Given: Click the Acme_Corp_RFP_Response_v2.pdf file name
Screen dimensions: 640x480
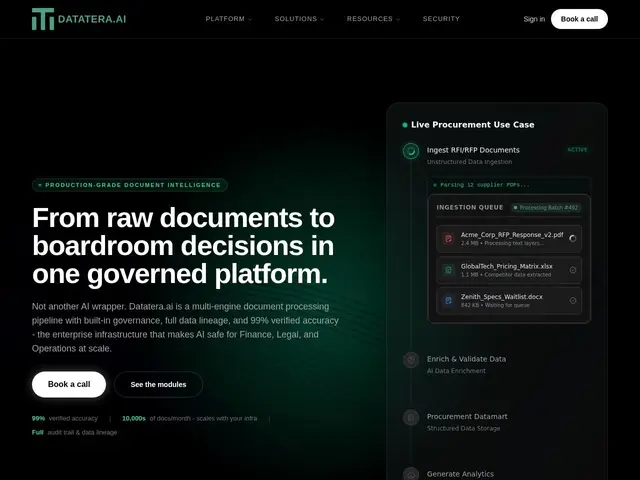Looking at the screenshot, I should pyautogui.click(x=512, y=235).
